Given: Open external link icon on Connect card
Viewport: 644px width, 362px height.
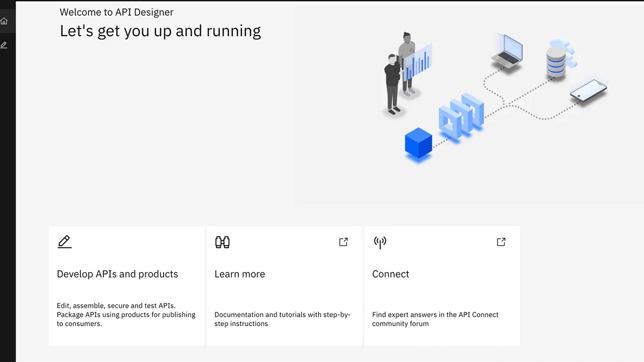Looking at the screenshot, I should coord(501,242).
